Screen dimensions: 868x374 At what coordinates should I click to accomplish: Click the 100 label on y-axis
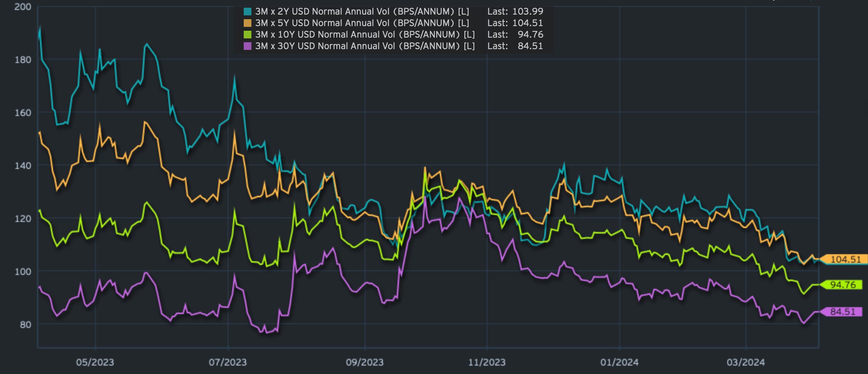(23, 271)
